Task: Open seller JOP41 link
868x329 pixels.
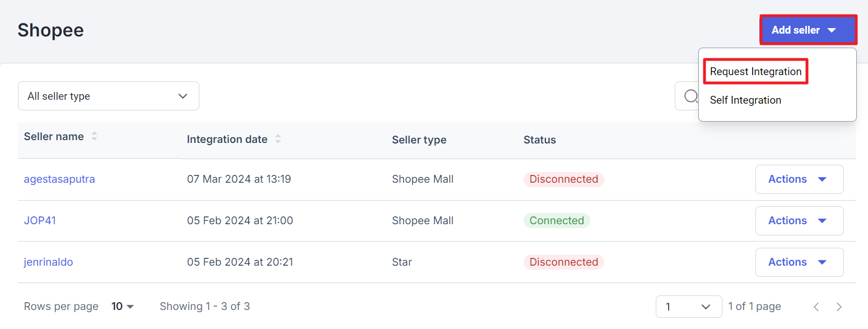Action: pyautogui.click(x=40, y=221)
